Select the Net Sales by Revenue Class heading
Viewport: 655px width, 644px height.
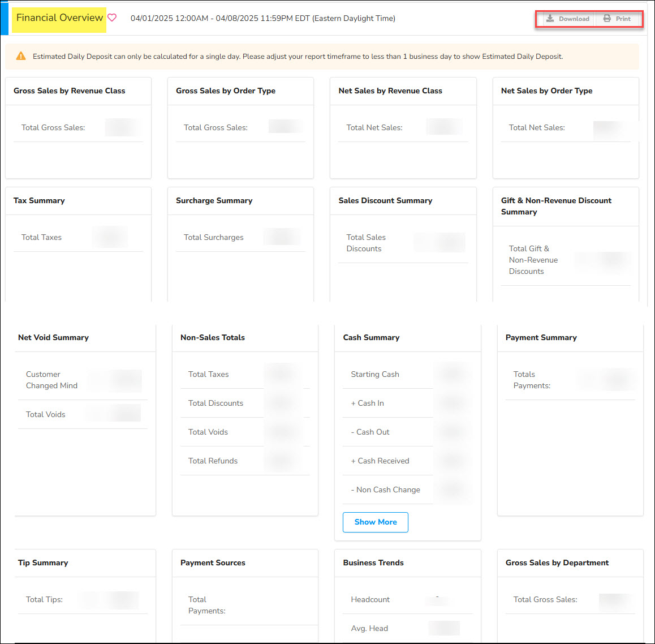coord(390,91)
